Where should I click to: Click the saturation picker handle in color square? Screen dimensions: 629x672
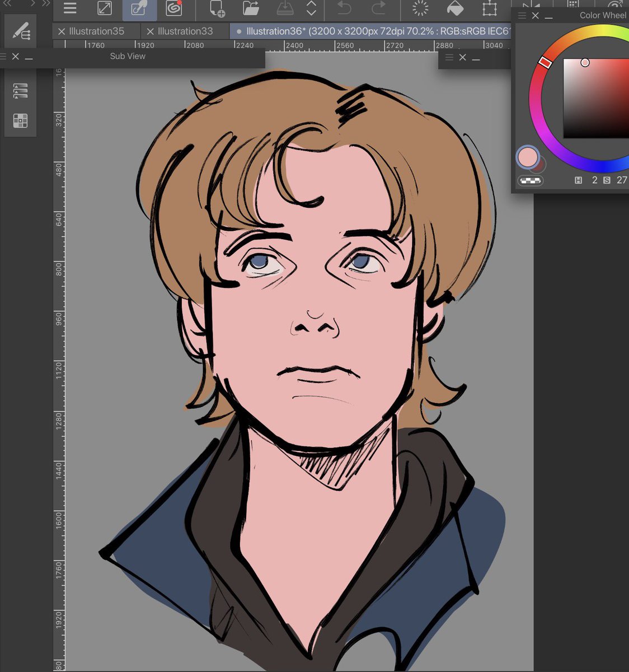click(x=585, y=63)
